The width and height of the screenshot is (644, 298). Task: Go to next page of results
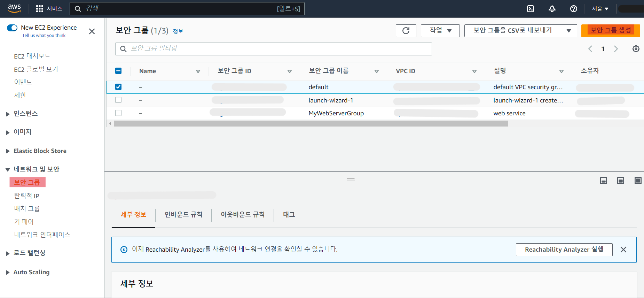click(x=616, y=49)
